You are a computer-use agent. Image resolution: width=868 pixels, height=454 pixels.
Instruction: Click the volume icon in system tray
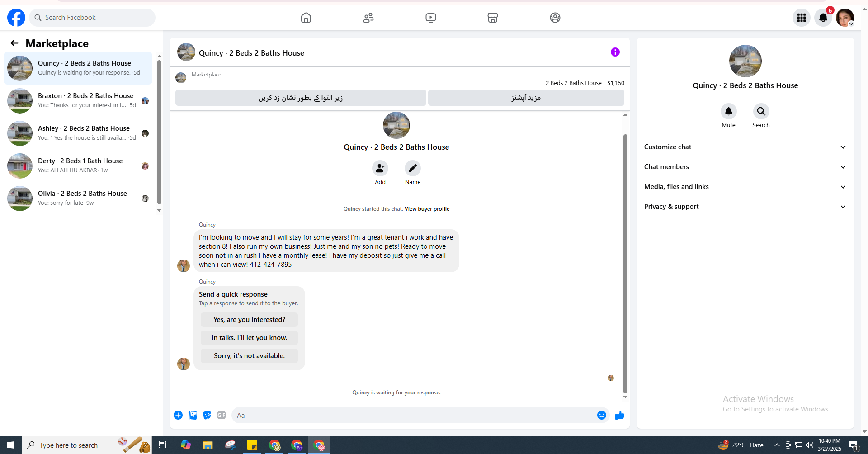(810, 445)
